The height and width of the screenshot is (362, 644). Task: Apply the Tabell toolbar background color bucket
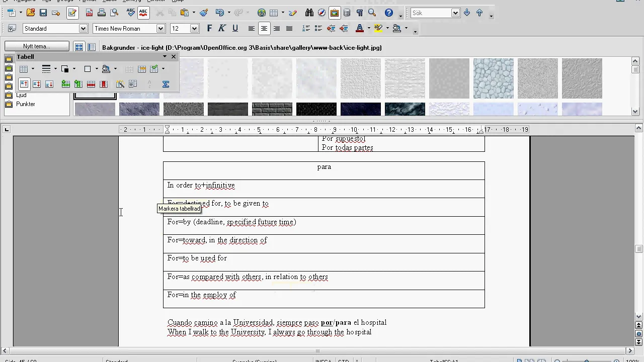106,69
